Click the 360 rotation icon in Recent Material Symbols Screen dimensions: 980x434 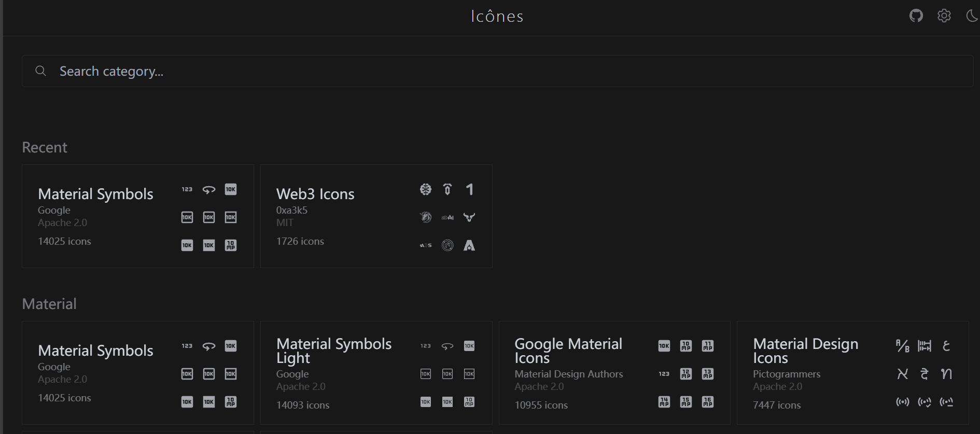point(209,189)
